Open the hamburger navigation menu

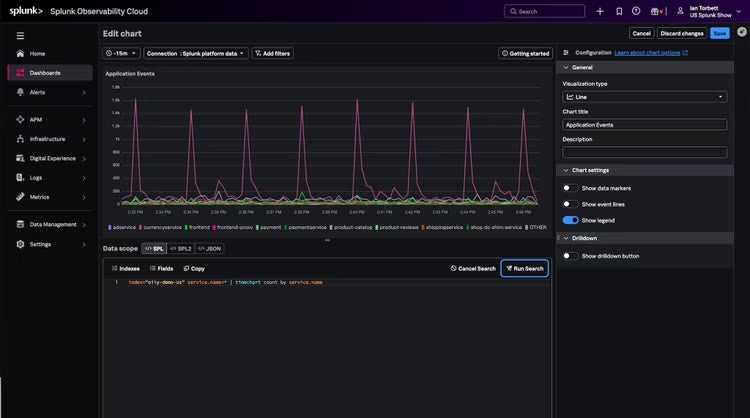point(20,36)
